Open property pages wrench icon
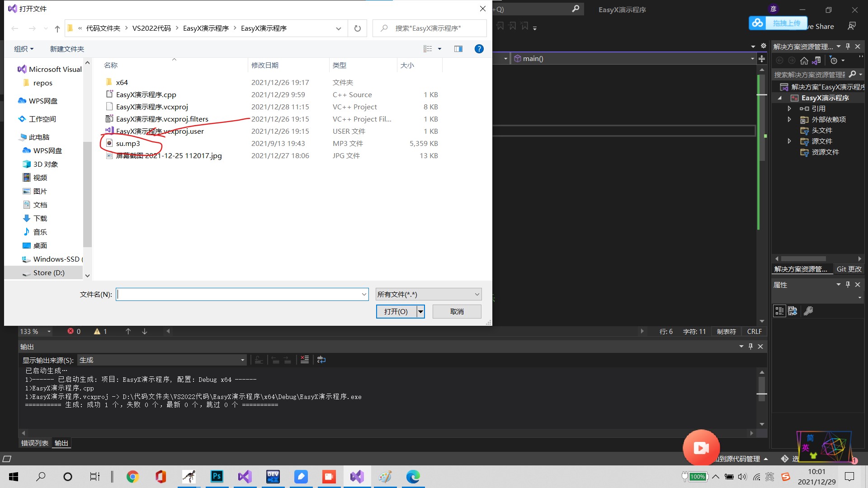 [x=808, y=311]
